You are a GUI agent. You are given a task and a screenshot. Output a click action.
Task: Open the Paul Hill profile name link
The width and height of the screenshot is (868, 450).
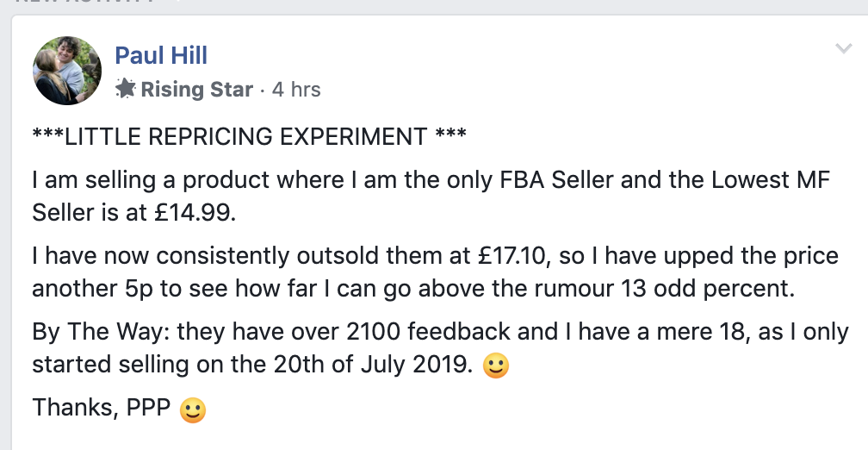click(161, 56)
